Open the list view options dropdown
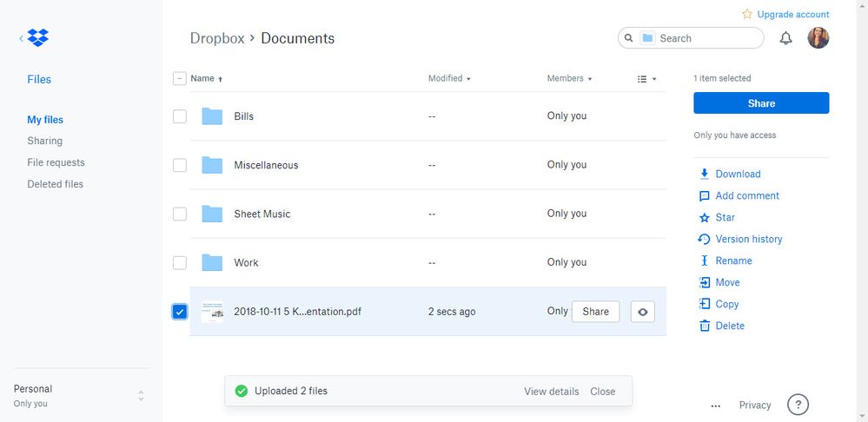The width and height of the screenshot is (868, 422). point(646,79)
